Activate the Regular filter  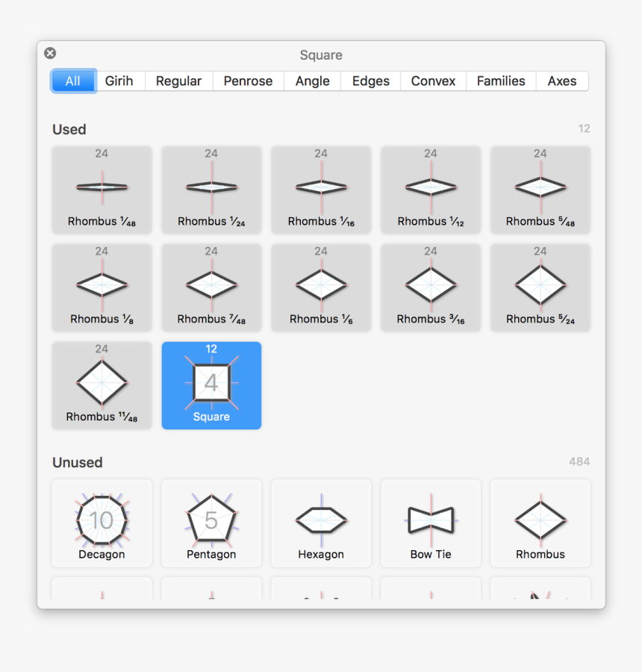coord(178,81)
